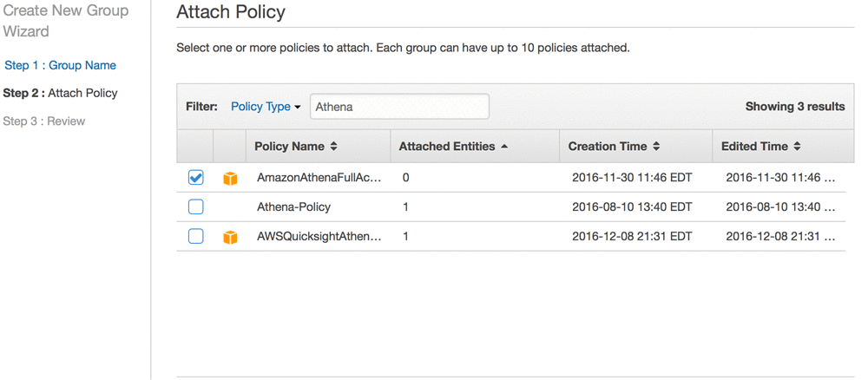Open the Policy Type filter dropdown
This screenshot has width=868, height=380.
[266, 107]
